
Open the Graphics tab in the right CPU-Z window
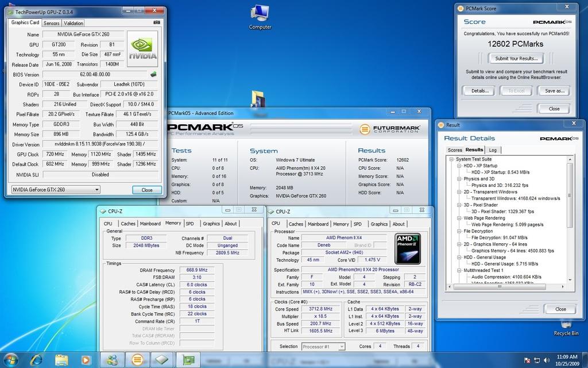[379, 224]
